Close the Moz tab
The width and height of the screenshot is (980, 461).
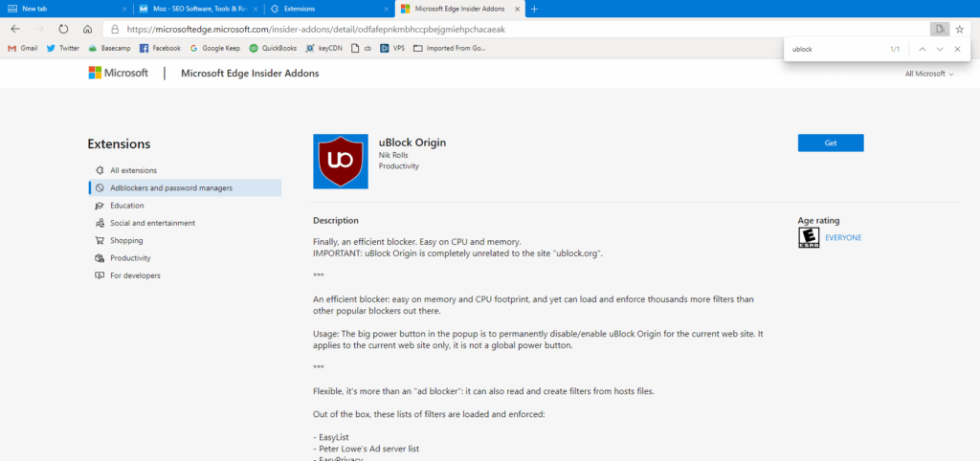coord(255,9)
